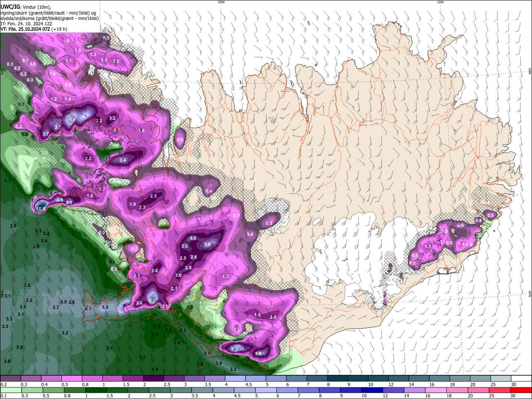Choose upper legend swatch between 18 and 20
This screenshot has width=532, height=399.
click(x=461, y=379)
